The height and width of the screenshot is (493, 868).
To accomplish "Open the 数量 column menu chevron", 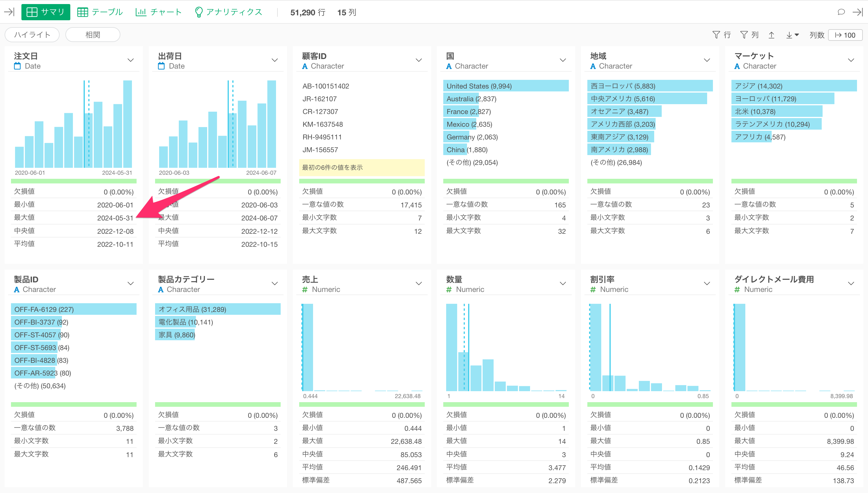I will [563, 284].
